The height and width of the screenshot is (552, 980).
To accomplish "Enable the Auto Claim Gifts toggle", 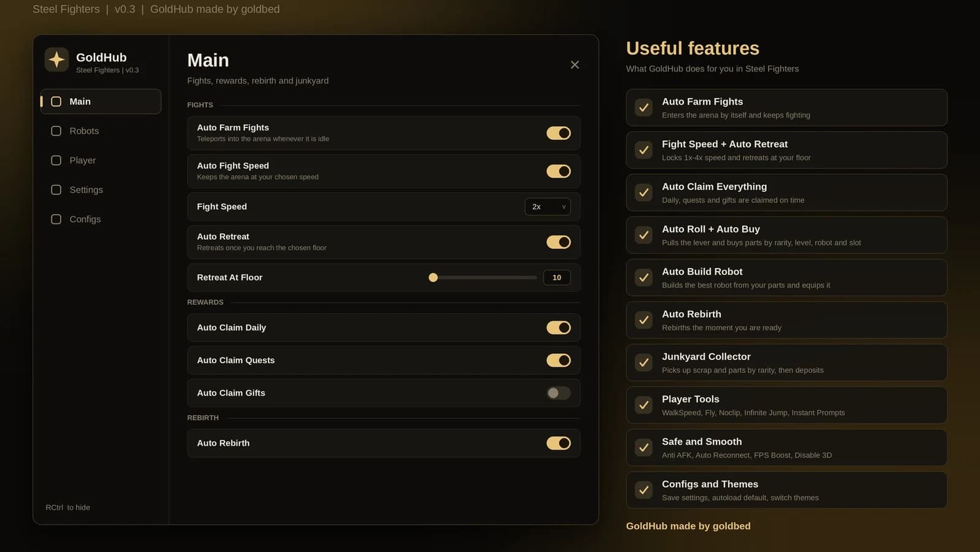I will click(558, 393).
